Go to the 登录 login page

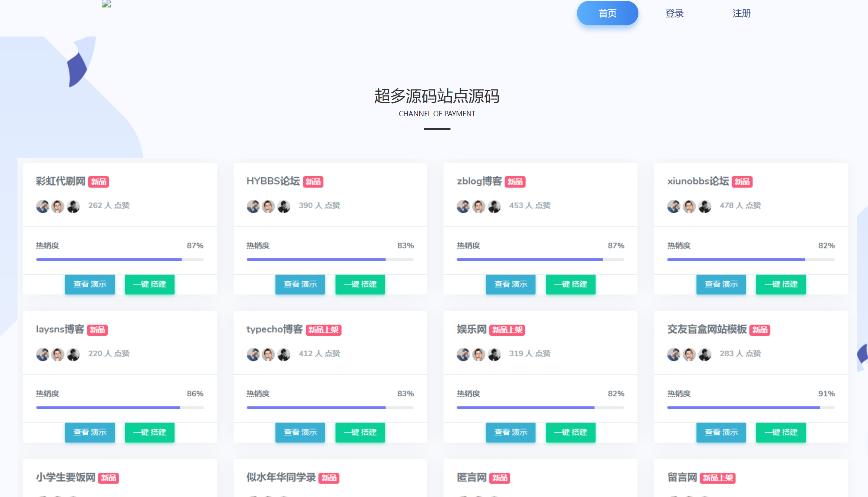click(x=675, y=13)
